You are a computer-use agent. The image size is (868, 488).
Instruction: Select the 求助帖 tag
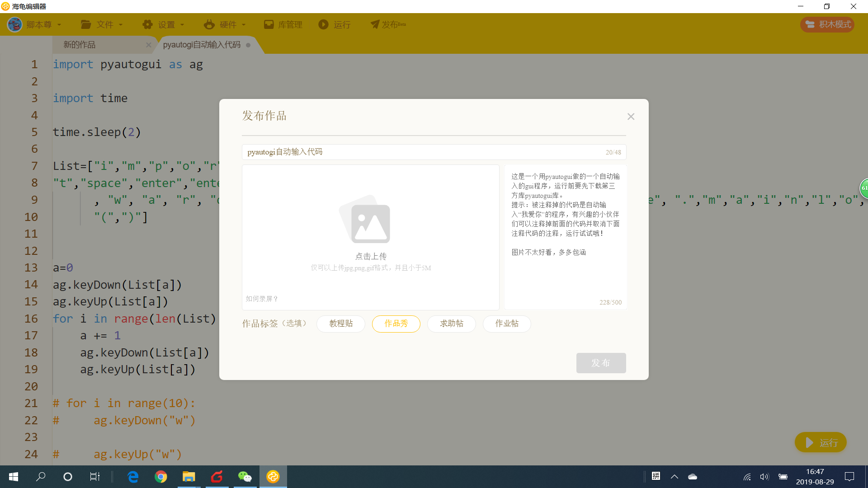(452, 324)
